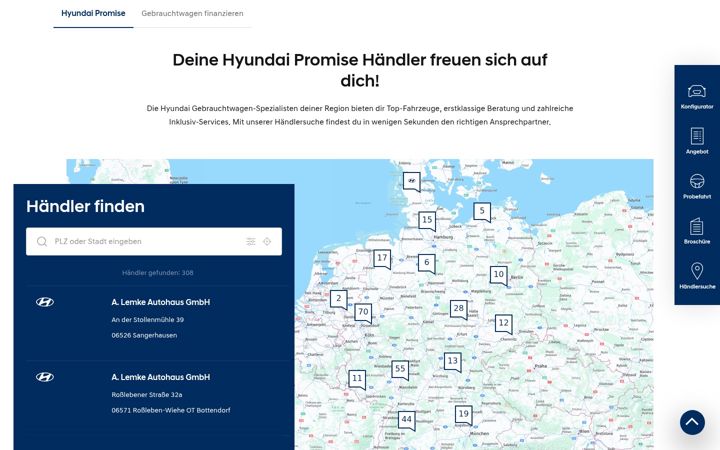Open the Konfigurator car icon
The image size is (720, 450).
coord(697,91)
